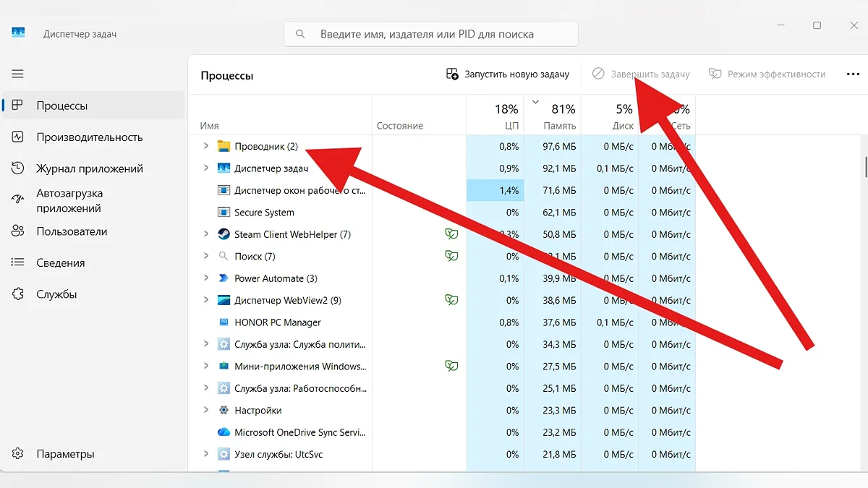Click the App history clock icon
This screenshot has width=868, height=488.
point(18,168)
